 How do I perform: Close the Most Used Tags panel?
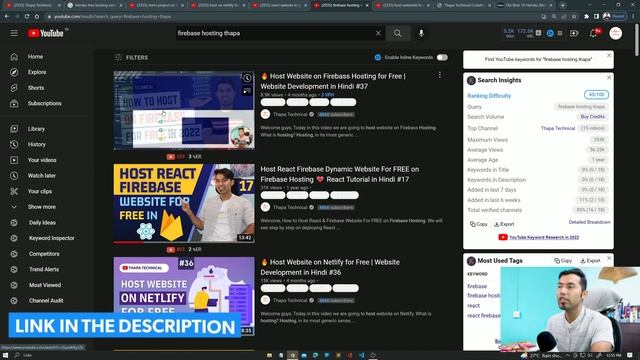[609, 258]
